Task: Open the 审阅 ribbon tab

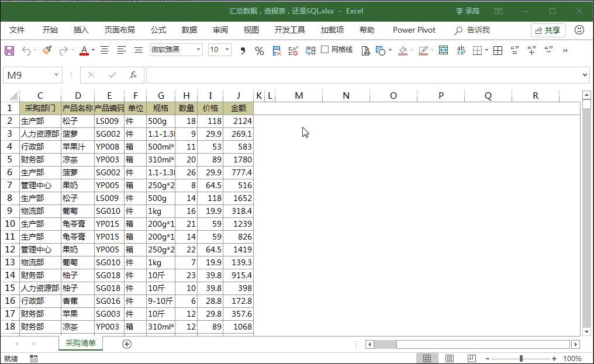Action: (x=220, y=30)
